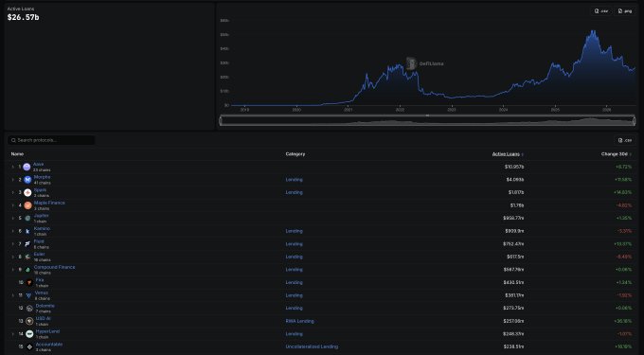Open the Accountable protocol link

[x=49, y=345]
